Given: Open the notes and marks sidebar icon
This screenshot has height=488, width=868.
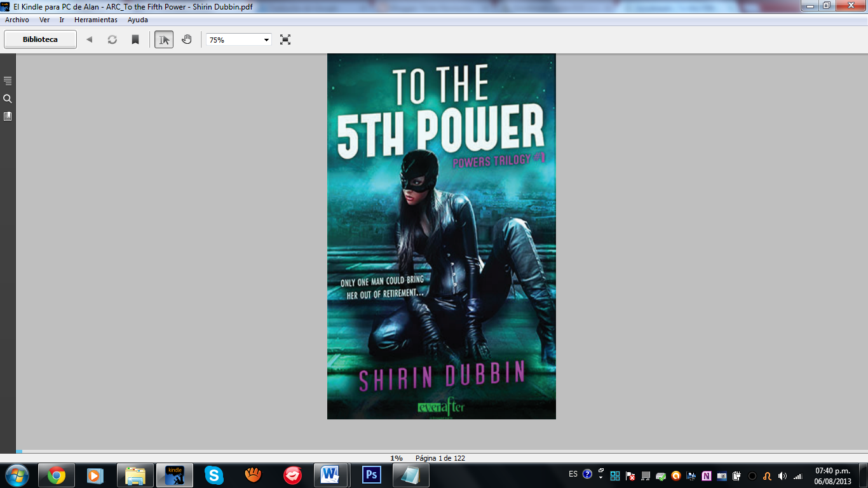Looking at the screenshot, I should click(x=8, y=116).
